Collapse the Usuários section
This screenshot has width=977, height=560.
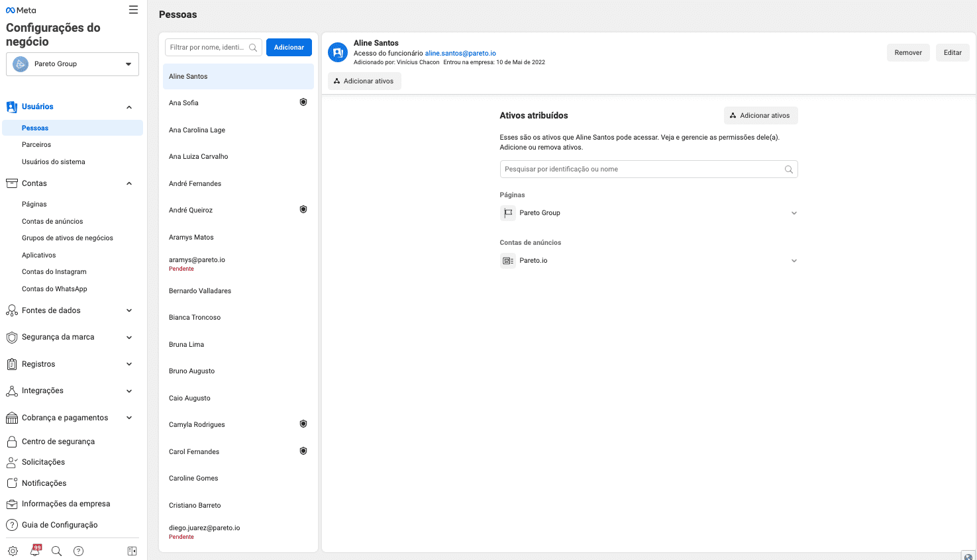coord(129,107)
